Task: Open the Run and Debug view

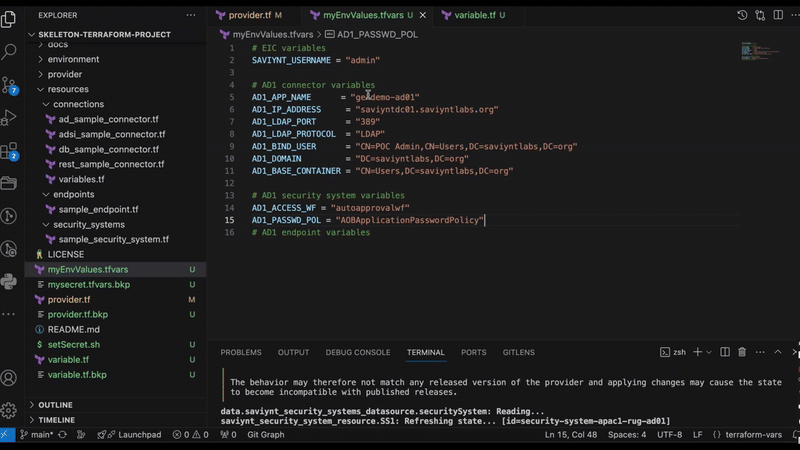Action: (x=9, y=117)
